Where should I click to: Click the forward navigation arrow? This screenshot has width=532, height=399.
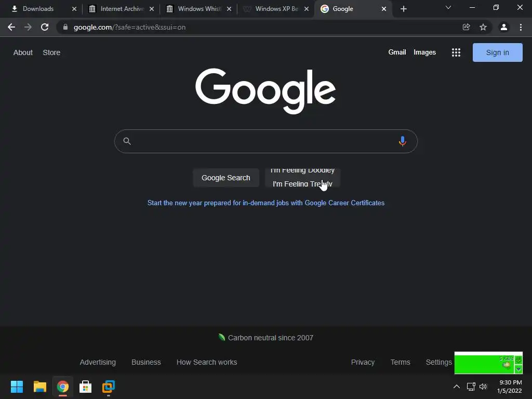(x=28, y=27)
